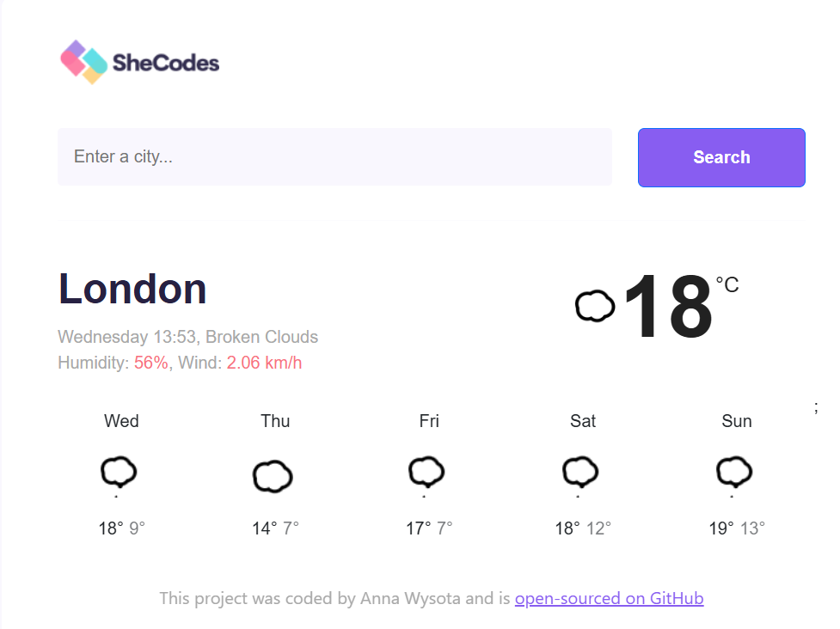Image resolution: width=840 pixels, height=629 pixels.
Task: Click the Wed forecast day label
Action: tap(121, 421)
